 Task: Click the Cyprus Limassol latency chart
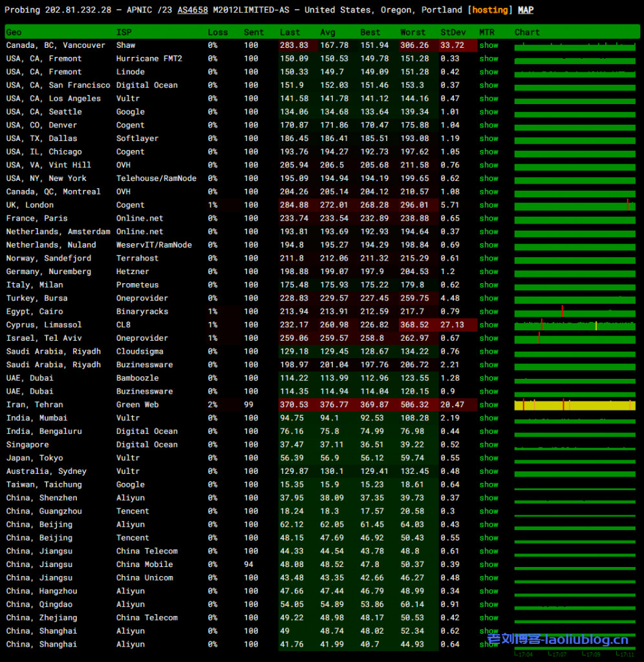[x=575, y=325]
